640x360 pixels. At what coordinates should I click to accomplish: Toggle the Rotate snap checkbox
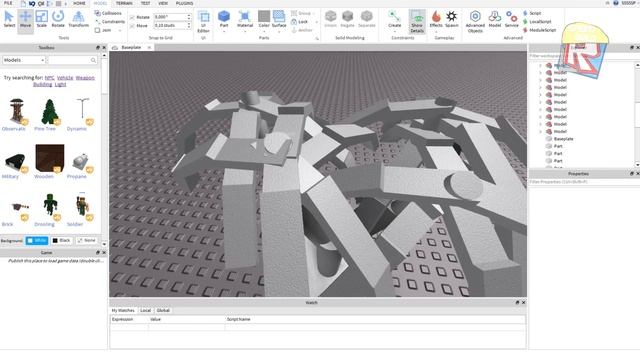pos(132,18)
